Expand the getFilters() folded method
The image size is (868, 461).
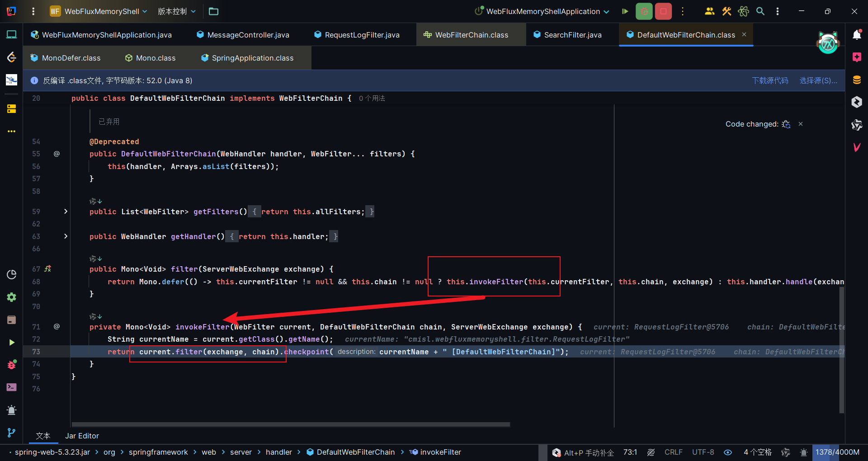tap(66, 211)
